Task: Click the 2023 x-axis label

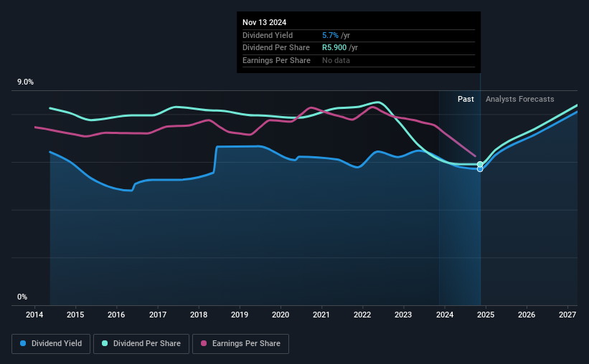Action: pyautogui.click(x=403, y=315)
